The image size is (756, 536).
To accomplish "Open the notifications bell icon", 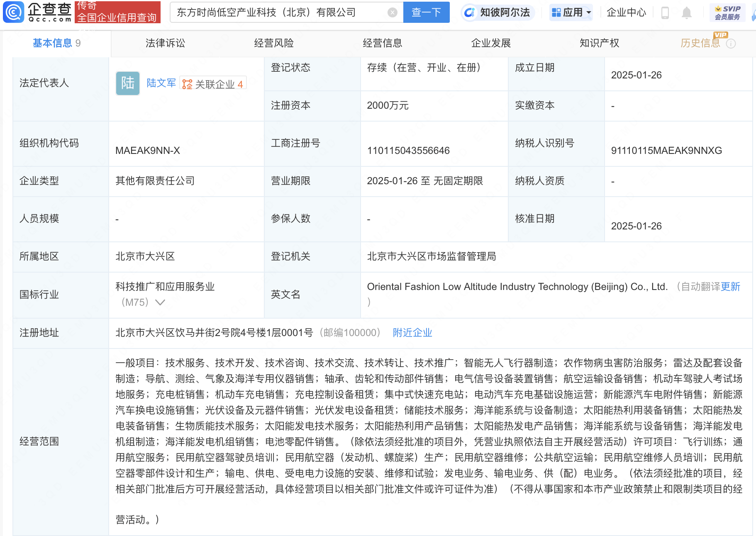I will point(687,13).
